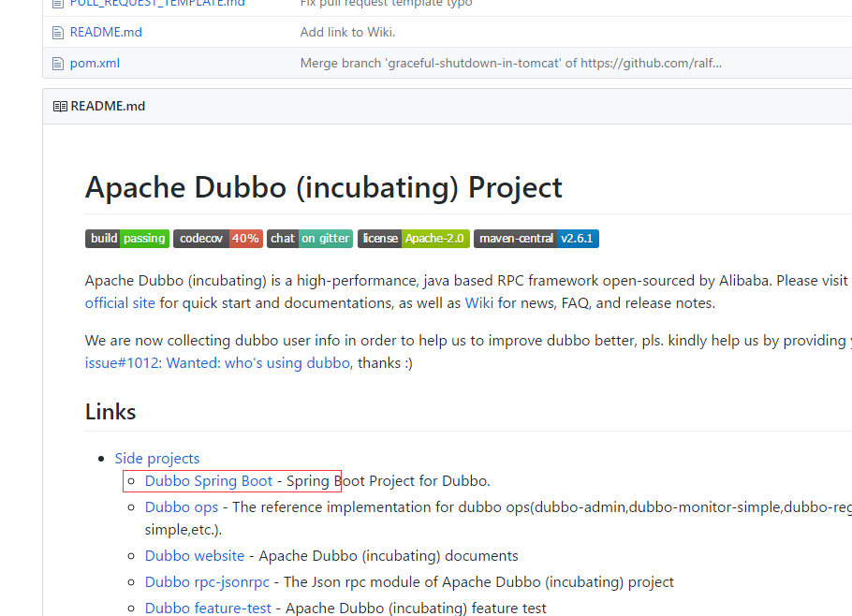Open the Dubbo feature-test link
Screen dimensions: 852x616
tap(208, 608)
